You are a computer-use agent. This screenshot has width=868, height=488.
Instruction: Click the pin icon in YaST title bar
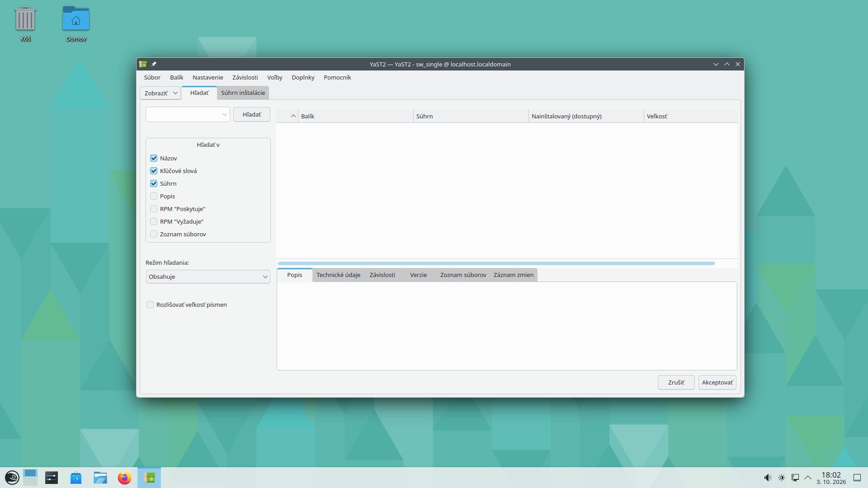pos(154,64)
